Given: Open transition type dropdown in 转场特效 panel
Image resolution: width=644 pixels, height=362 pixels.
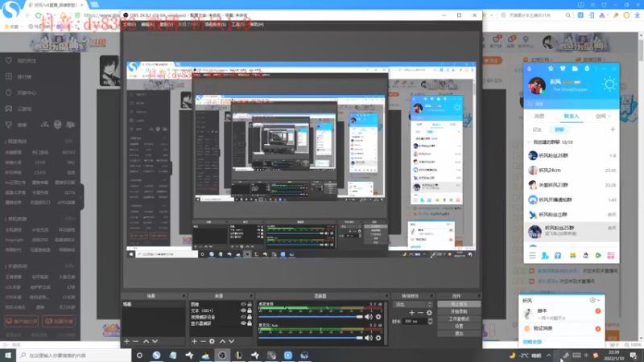Looking at the screenshot, I should (413, 305).
